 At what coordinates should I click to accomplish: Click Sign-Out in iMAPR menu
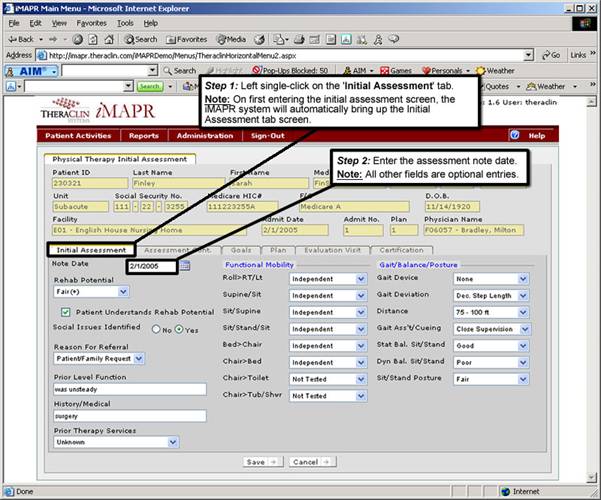click(268, 136)
